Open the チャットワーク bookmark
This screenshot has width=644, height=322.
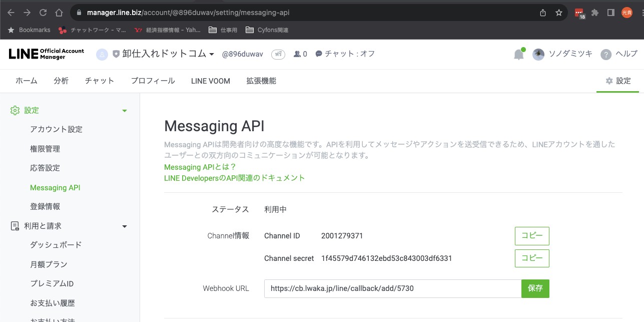pyautogui.click(x=93, y=30)
